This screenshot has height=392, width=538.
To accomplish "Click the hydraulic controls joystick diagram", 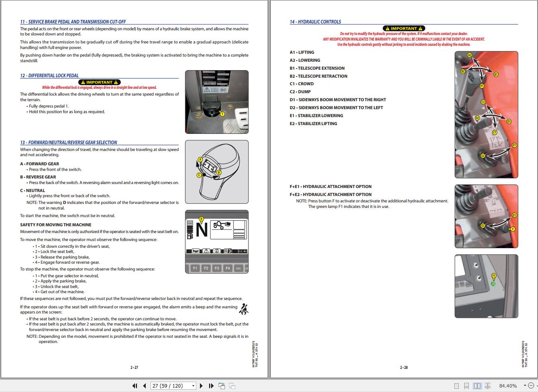I will (x=486, y=114).
